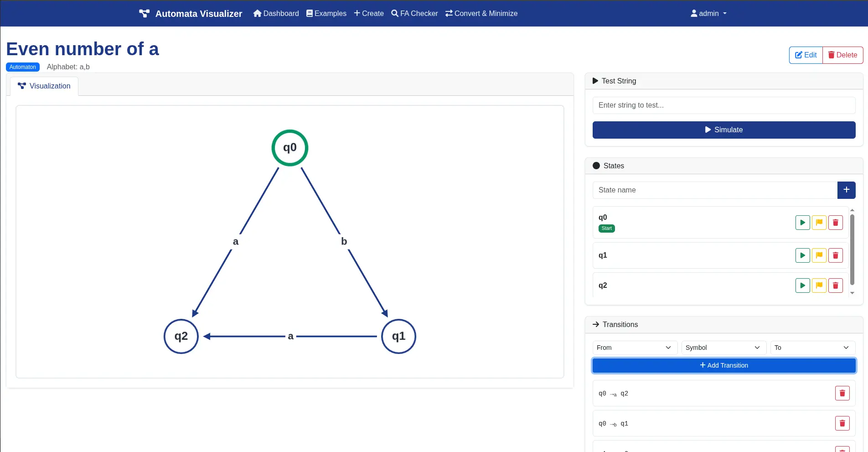
Task: Click the b edge label in graph
Action: point(344,241)
